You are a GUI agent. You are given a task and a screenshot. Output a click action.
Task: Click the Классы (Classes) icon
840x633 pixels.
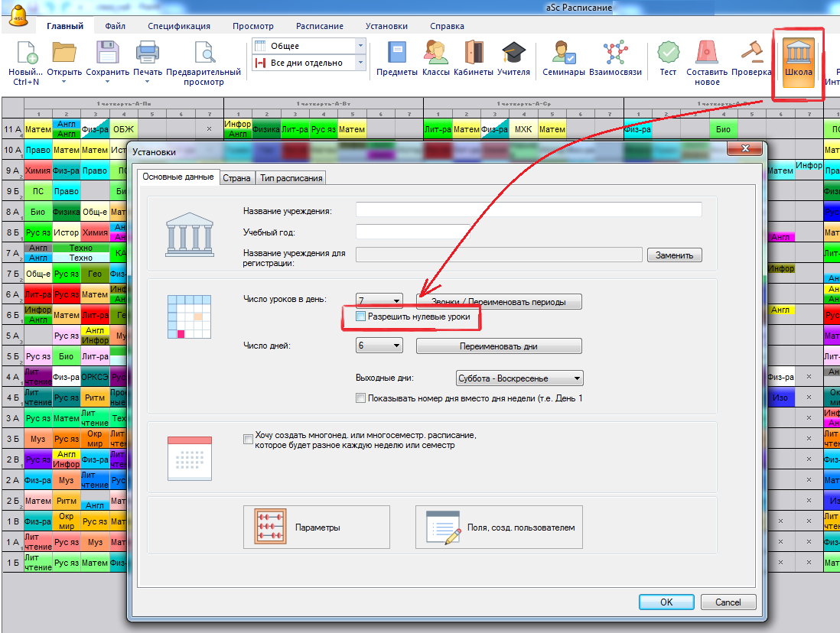pos(435,58)
